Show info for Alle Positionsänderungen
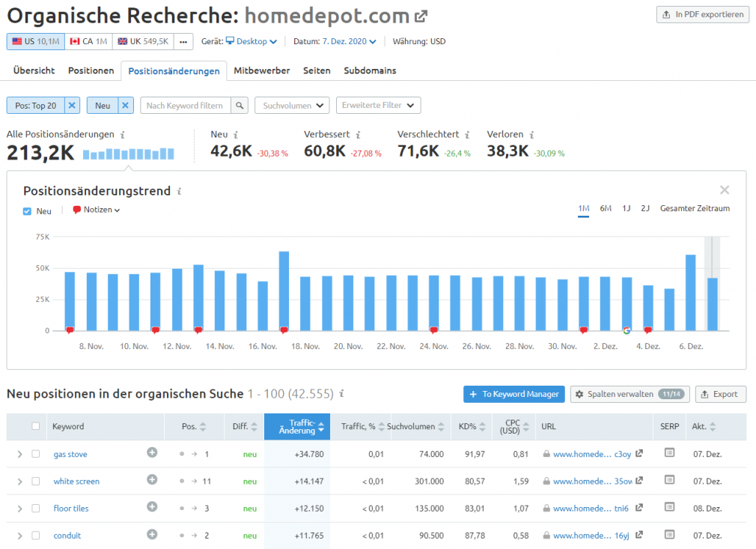Screen dimensions: 756x549 [123, 135]
